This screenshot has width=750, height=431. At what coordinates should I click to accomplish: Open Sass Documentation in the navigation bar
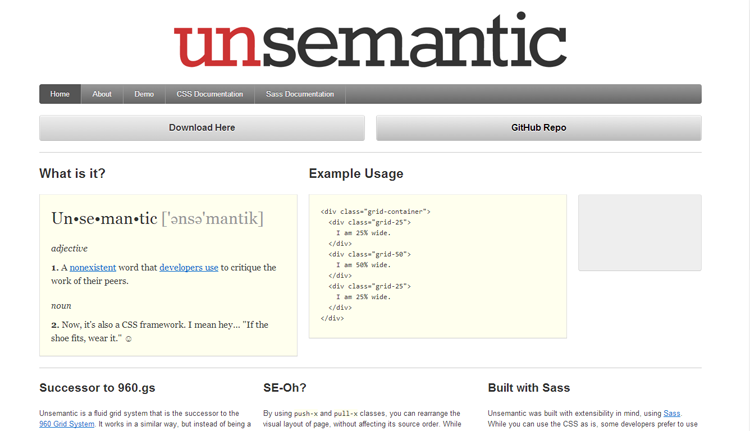[x=300, y=94]
